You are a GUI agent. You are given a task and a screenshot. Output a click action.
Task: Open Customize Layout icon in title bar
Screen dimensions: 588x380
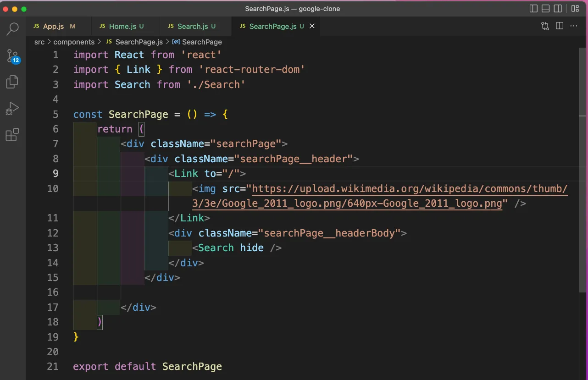point(575,9)
